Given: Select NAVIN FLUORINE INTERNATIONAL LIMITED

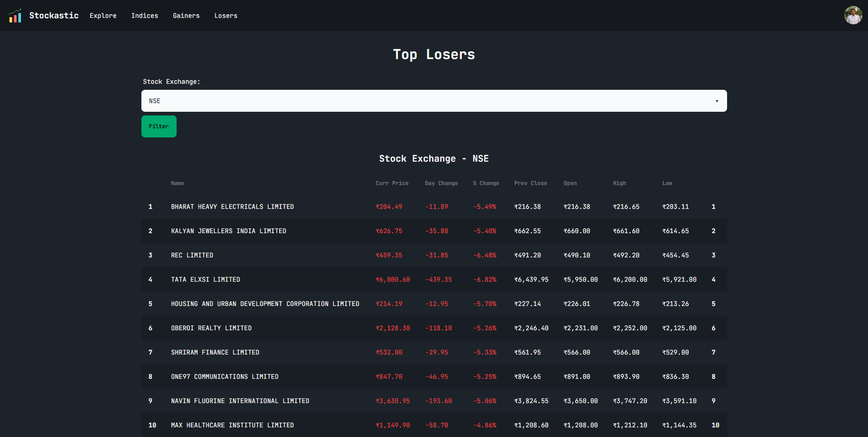Looking at the screenshot, I should 240,401.
